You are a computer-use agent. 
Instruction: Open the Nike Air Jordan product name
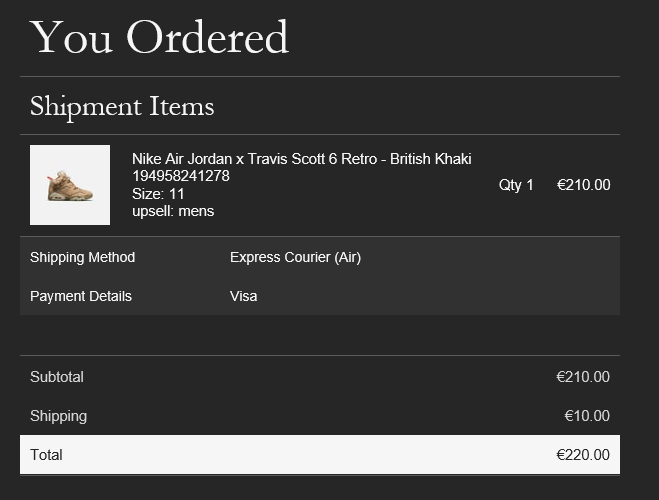pyautogui.click(x=301, y=159)
